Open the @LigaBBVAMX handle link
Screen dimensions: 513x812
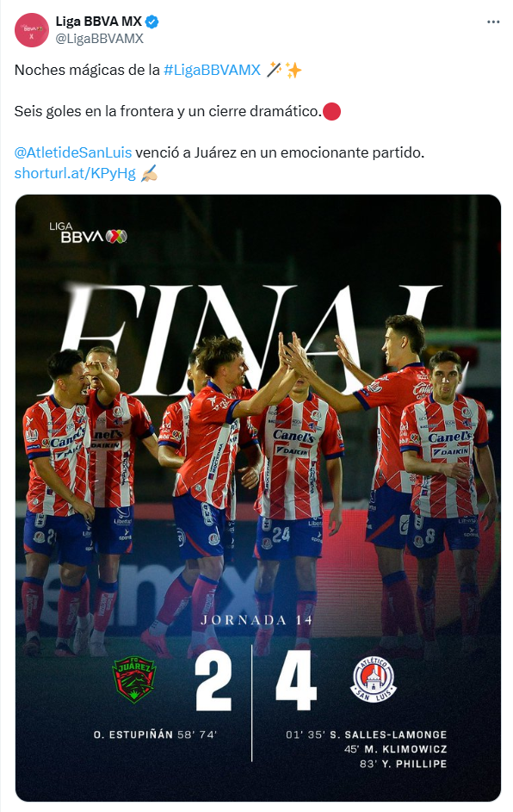[99, 39]
